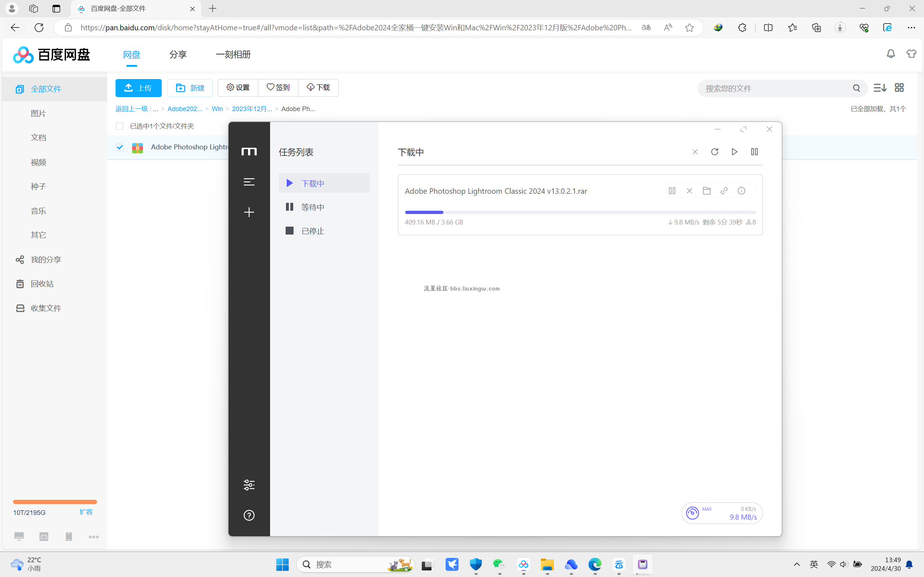Screen dimensions: 924x577
Task: Click the 扩容 expand storage link
Action: 86,512
